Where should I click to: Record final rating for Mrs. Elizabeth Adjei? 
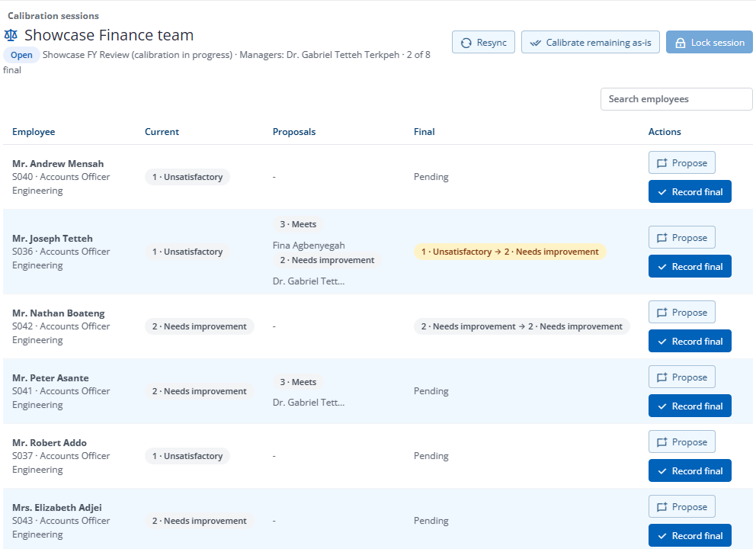point(690,536)
